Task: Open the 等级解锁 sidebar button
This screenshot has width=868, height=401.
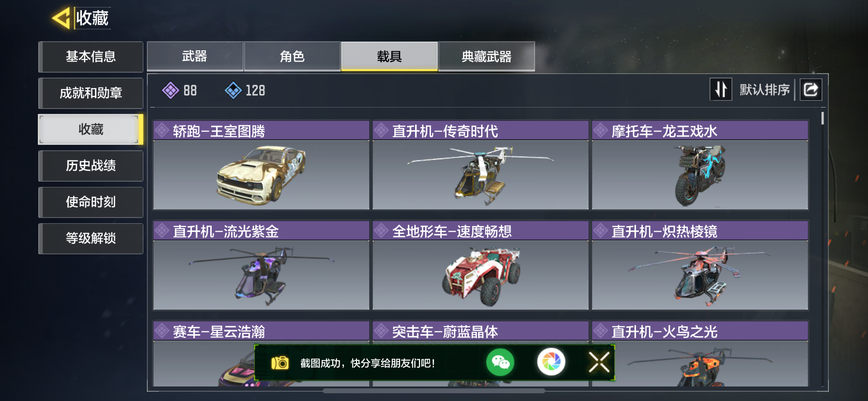Action: [91, 238]
